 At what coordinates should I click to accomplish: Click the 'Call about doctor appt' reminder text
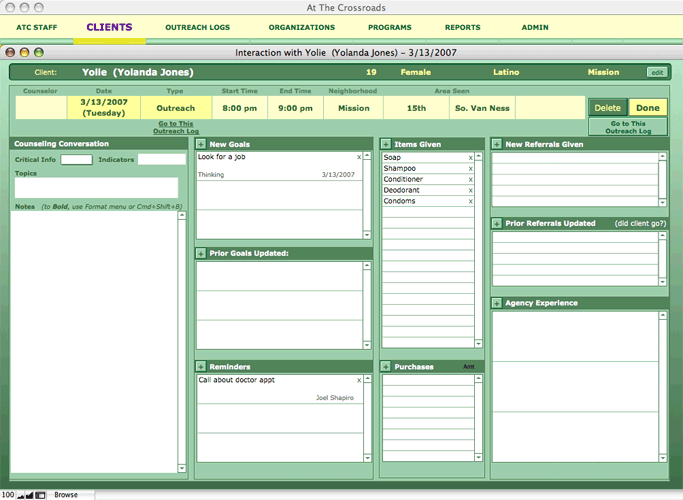pos(237,380)
